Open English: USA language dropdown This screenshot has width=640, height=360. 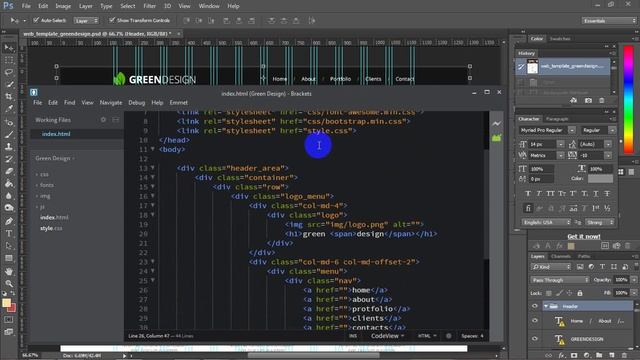tap(546, 222)
